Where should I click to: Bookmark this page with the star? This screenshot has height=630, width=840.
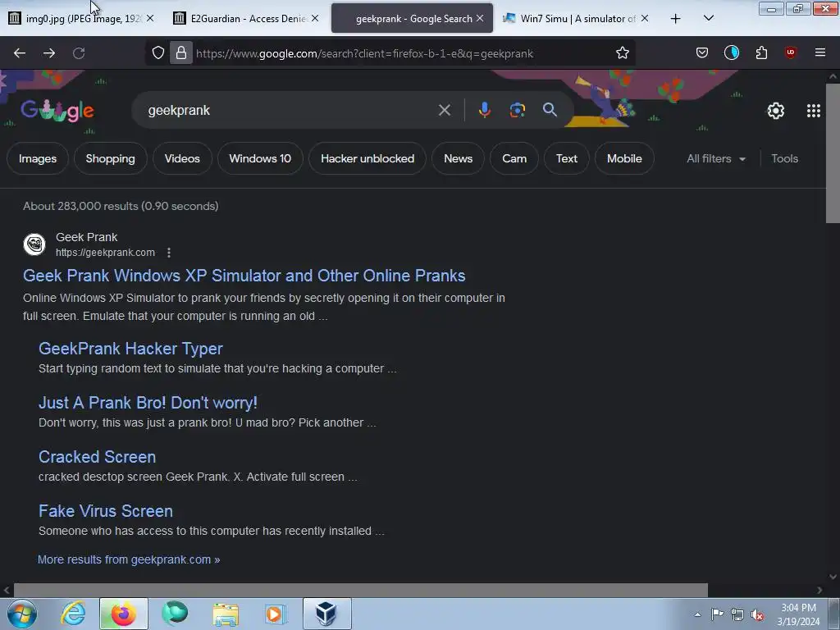[622, 53]
